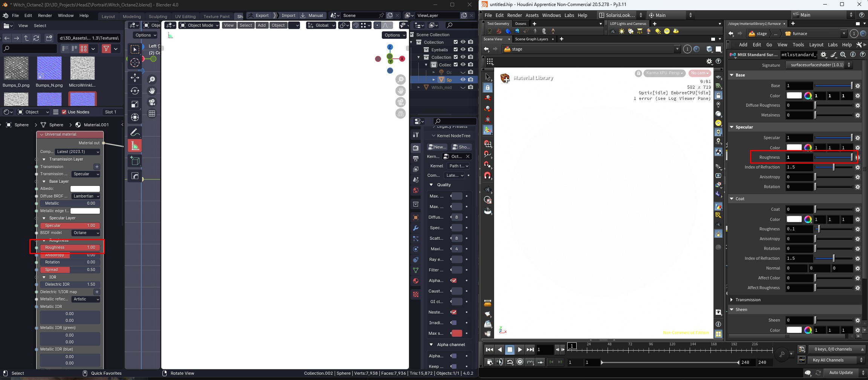This screenshot has width=868, height=380.
Task: Click the camera view icon in Blender viewport
Action: (x=152, y=102)
